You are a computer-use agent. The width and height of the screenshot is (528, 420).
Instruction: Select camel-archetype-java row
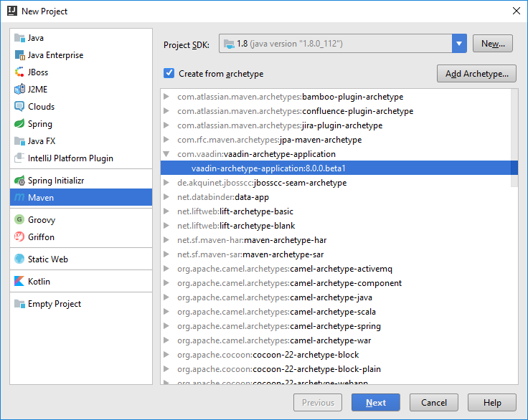[x=339, y=297]
